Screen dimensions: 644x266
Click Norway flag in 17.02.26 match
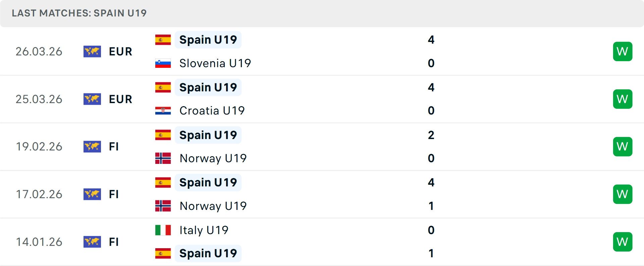163,206
